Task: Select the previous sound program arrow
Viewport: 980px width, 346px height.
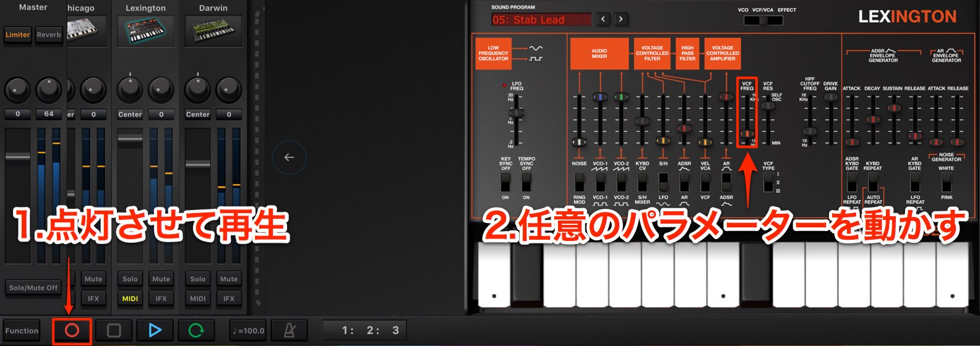Action: [603, 19]
